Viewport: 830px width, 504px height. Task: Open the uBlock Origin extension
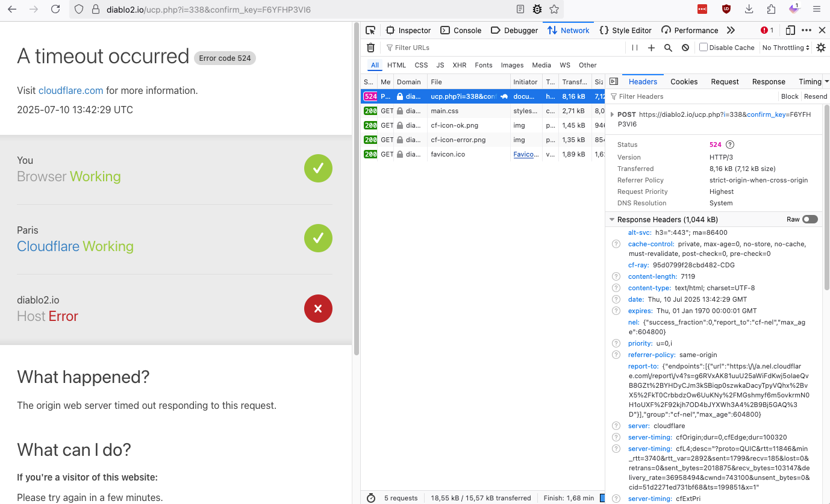726,9
